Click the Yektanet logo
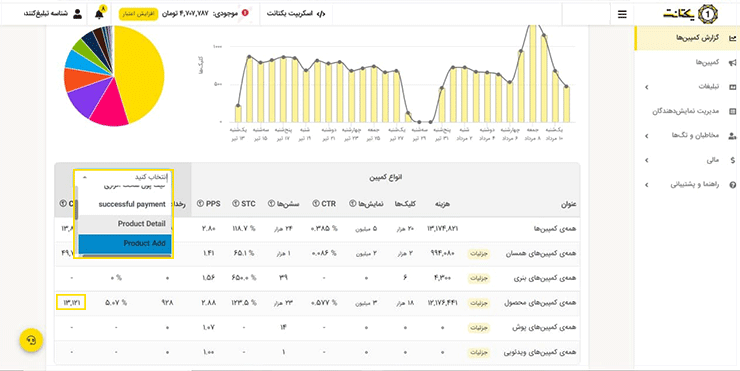The image size is (740, 371). tap(690, 15)
